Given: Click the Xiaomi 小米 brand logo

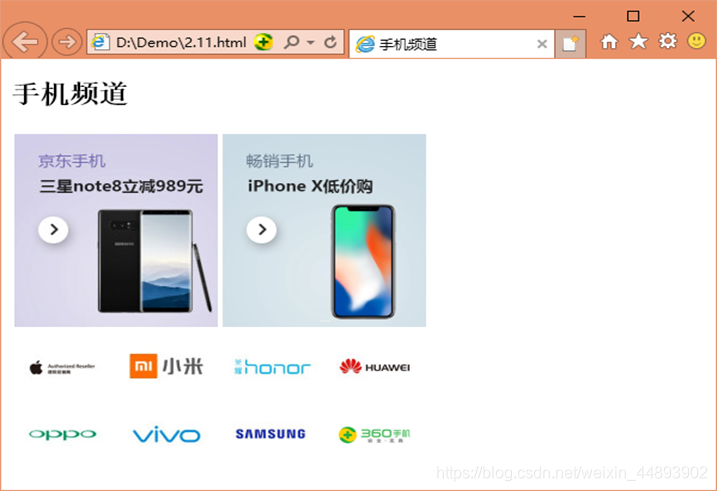Looking at the screenshot, I should [166, 366].
